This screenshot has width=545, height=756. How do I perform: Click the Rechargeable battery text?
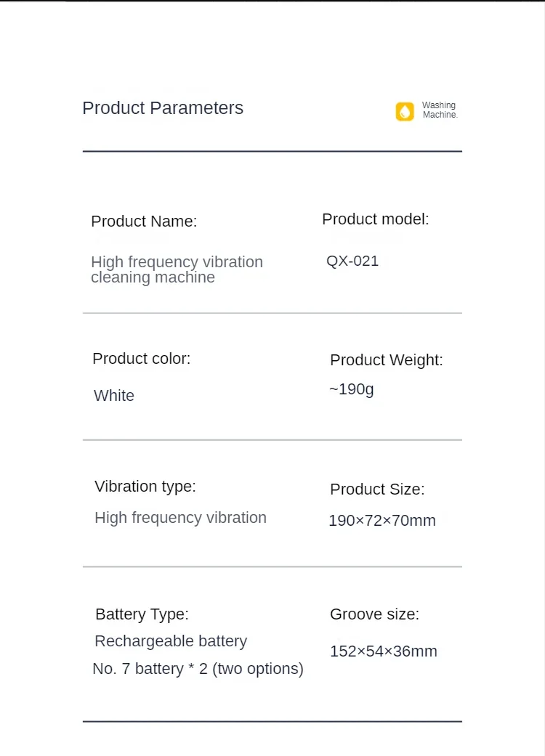(171, 641)
